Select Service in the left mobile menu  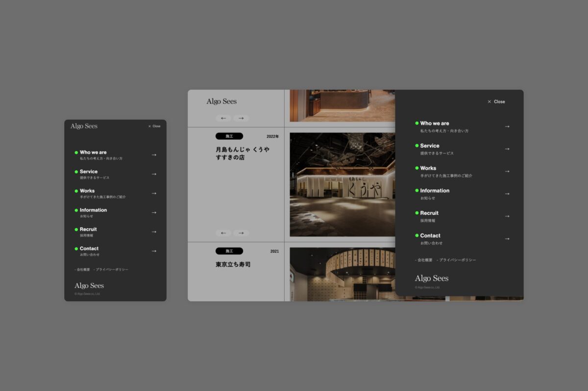click(x=89, y=172)
